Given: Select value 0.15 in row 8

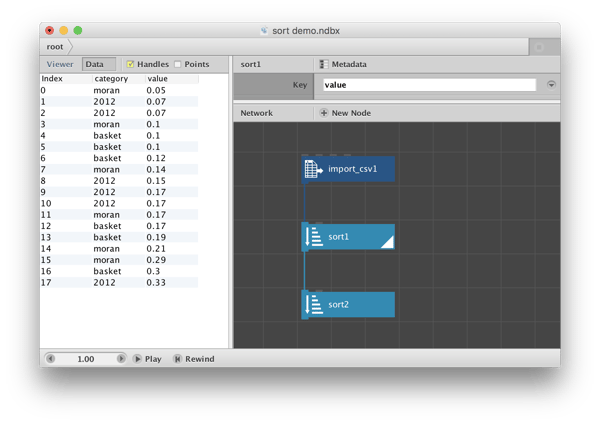Looking at the screenshot, I should tap(156, 181).
